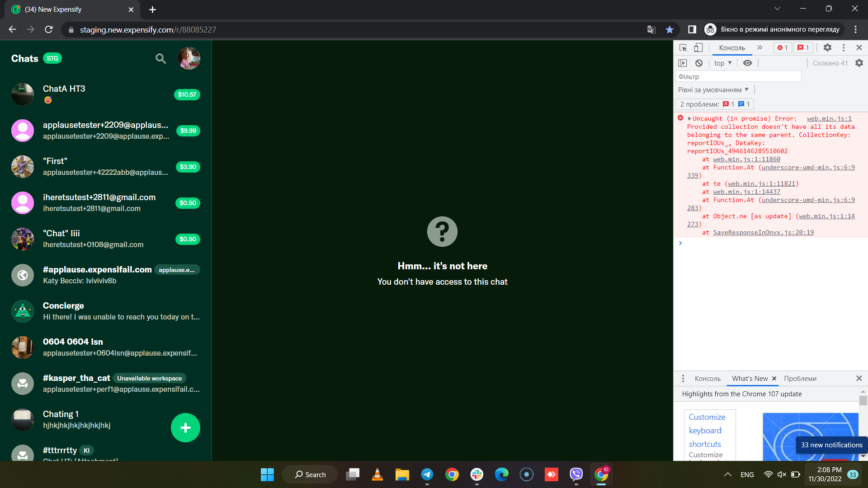This screenshot has width=868, height=488.
Task: Toggle console sidebar panel icon
Action: 683,63
